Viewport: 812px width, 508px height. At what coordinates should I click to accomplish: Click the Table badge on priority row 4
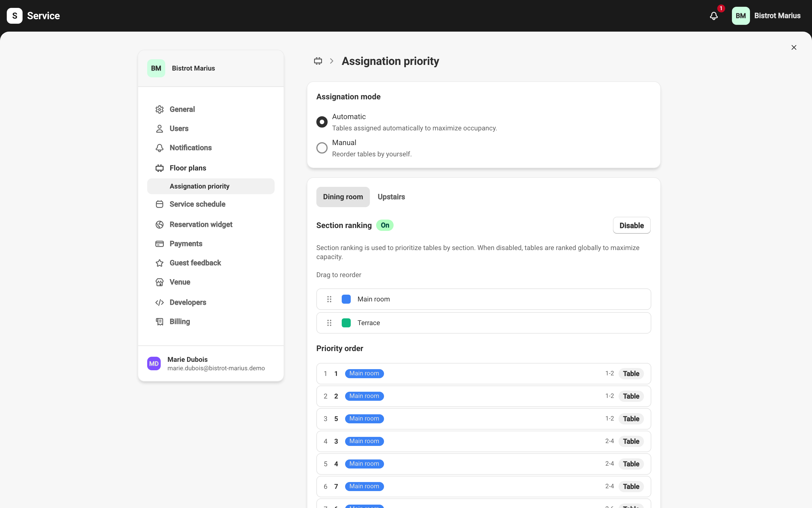(x=631, y=441)
